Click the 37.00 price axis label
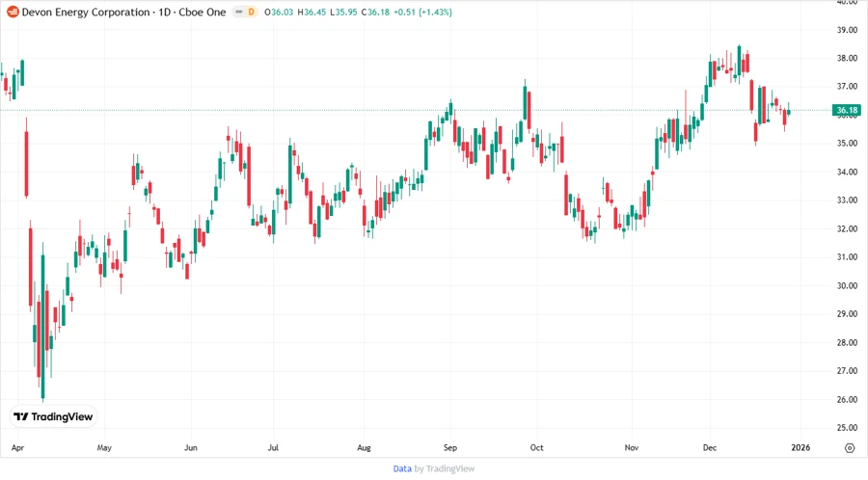This screenshot has height=480, width=868. (847, 87)
